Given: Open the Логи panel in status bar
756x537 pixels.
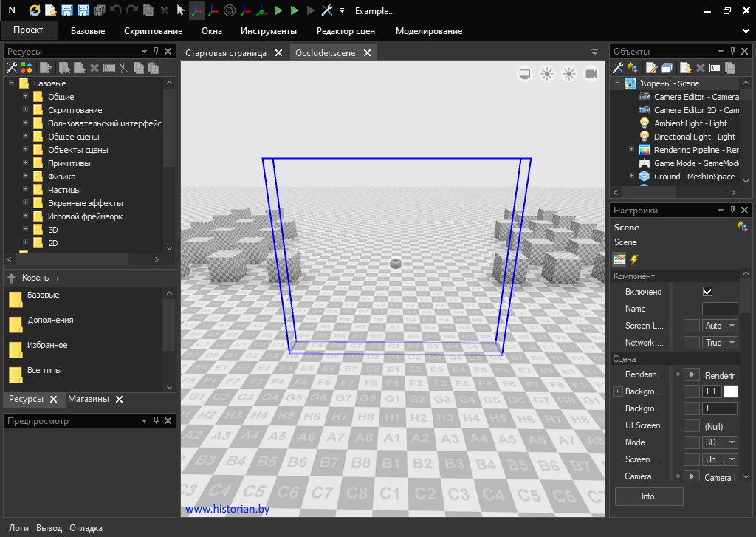Looking at the screenshot, I should click(x=18, y=528).
